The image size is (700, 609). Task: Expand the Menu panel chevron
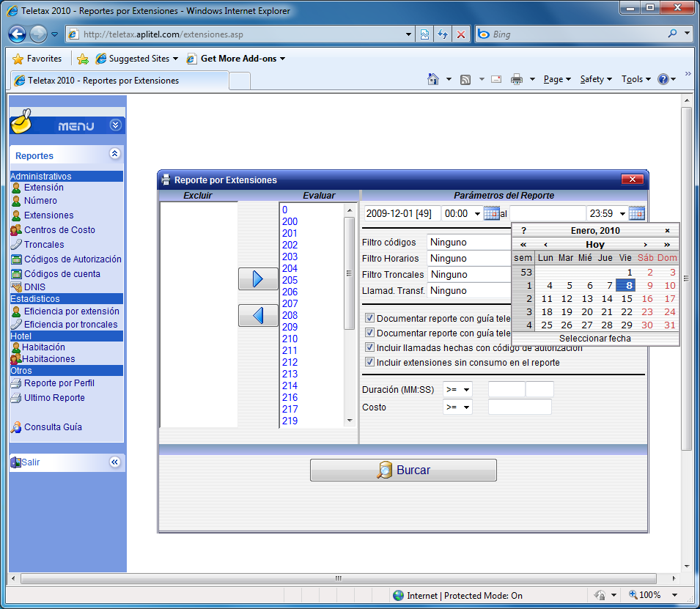(x=115, y=125)
